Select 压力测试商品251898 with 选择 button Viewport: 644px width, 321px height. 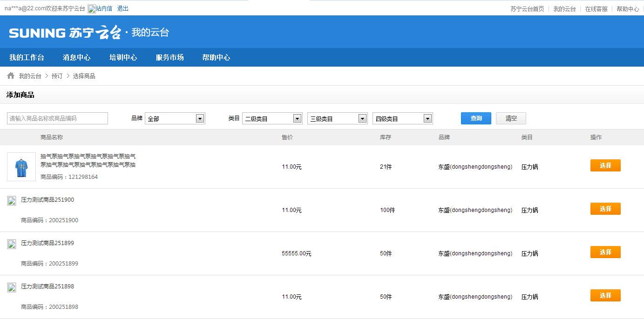605,295
